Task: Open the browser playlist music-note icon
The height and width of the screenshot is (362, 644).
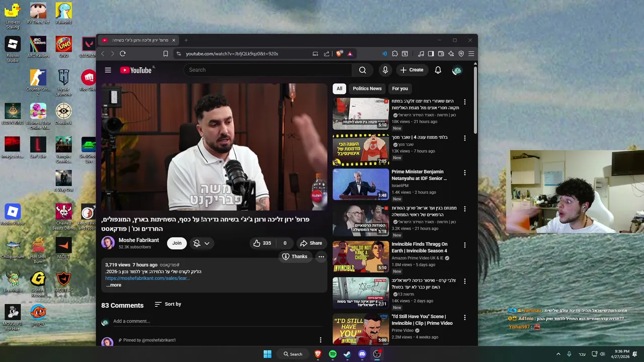Action: point(421,54)
